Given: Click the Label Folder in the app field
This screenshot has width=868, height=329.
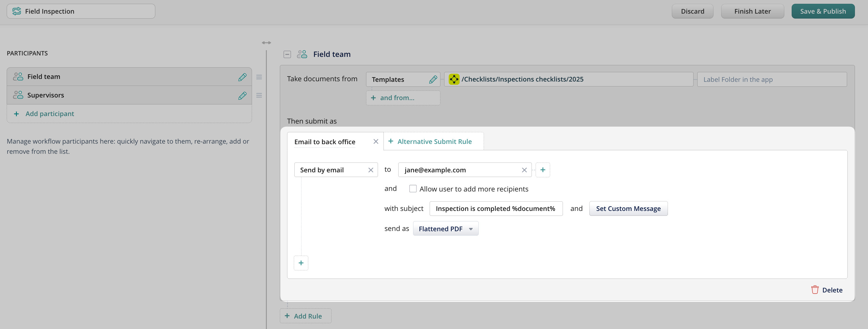Looking at the screenshot, I should tap(771, 79).
